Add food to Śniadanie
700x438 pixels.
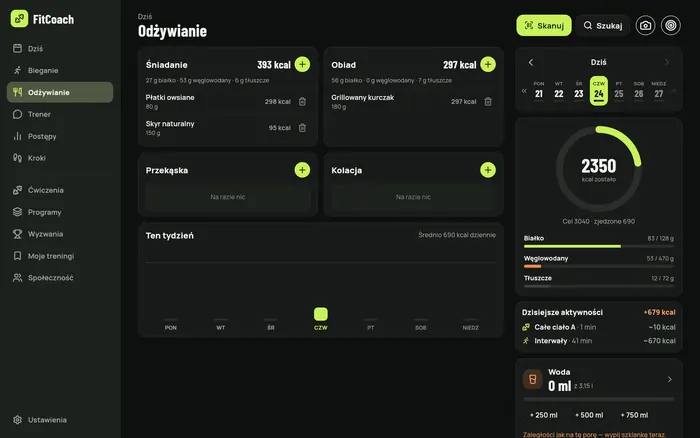(302, 64)
